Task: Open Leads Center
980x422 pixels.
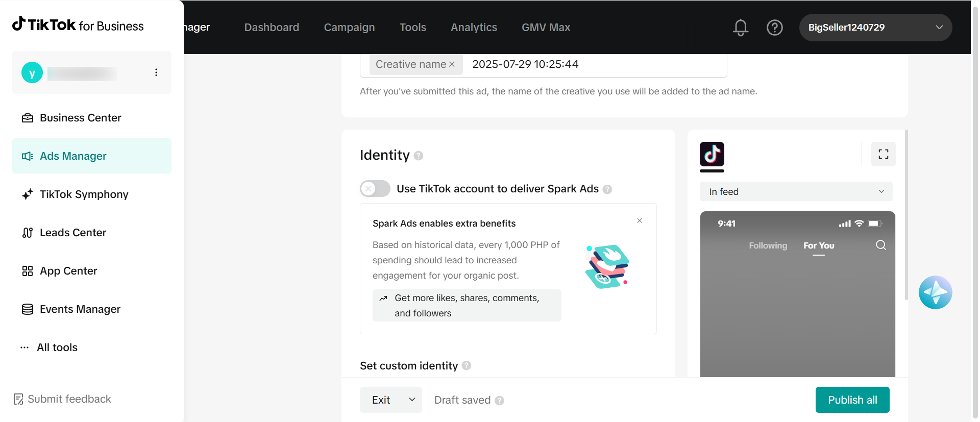Action: click(92, 233)
